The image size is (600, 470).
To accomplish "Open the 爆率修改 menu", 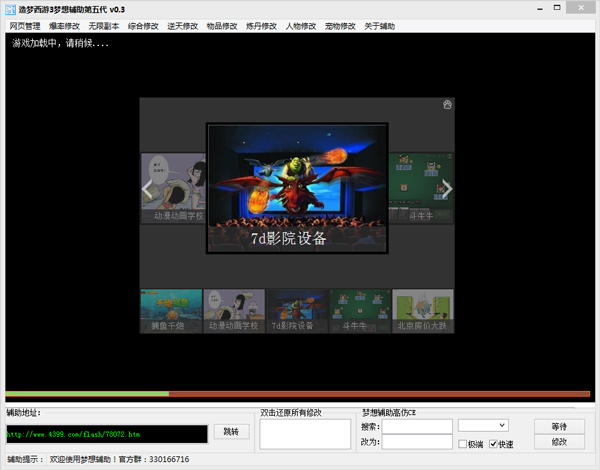I will [x=64, y=25].
